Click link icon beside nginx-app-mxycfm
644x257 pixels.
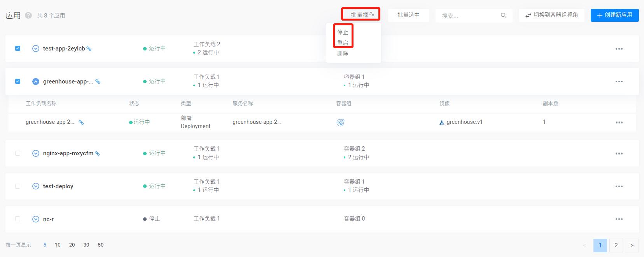tap(98, 154)
